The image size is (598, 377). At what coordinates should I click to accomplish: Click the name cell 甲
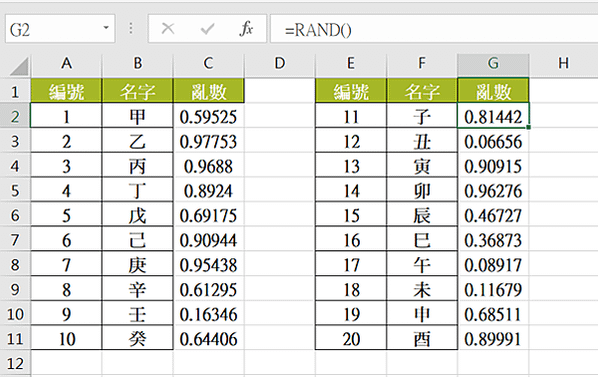point(138,116)
